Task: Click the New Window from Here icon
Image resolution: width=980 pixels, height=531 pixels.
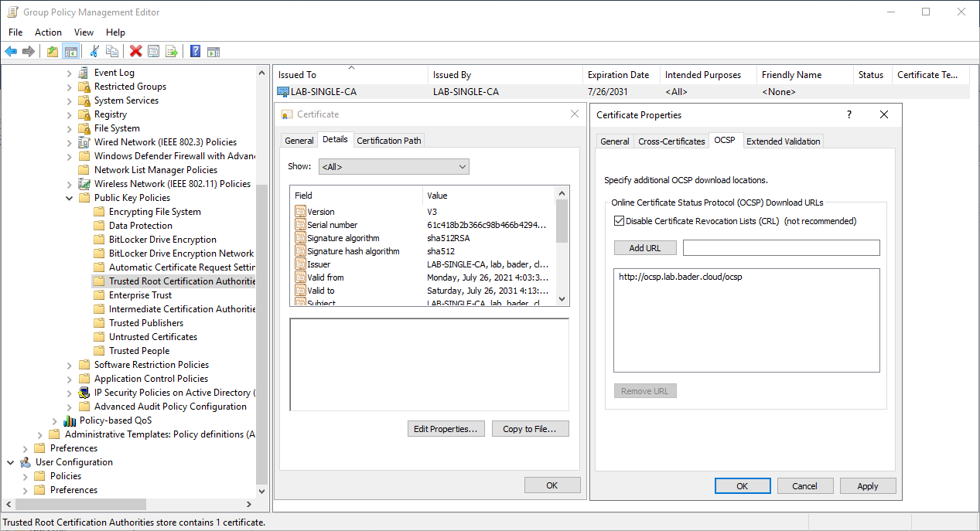Action: pyautogui.click(x=213, y=51)
